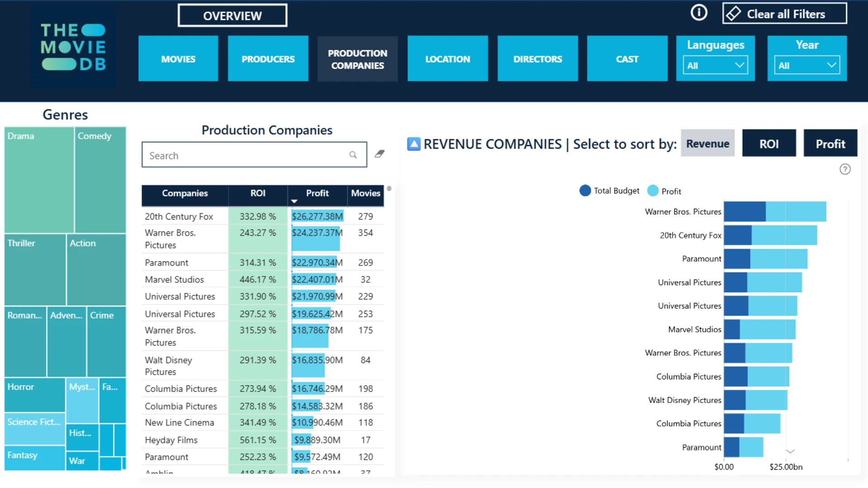Screen dimensions: 868x488
Task: Select the 20th Century Fox table row
Action: (x=263, y=216)
